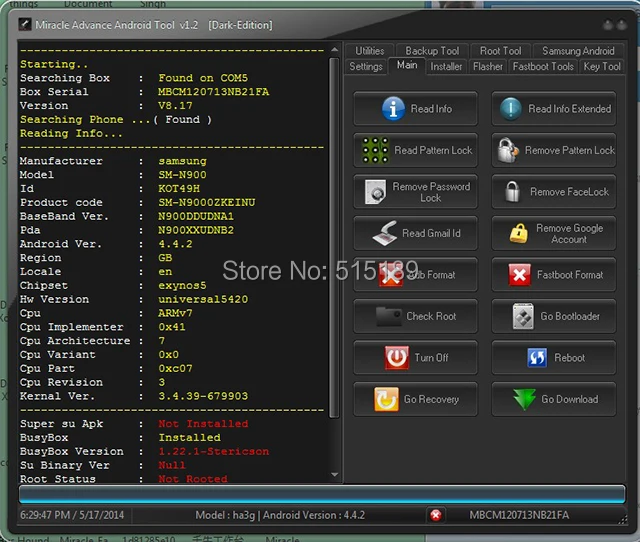Open the Settings tab
Viewport: 640px width, 542px height.
(x=366, y=66)
